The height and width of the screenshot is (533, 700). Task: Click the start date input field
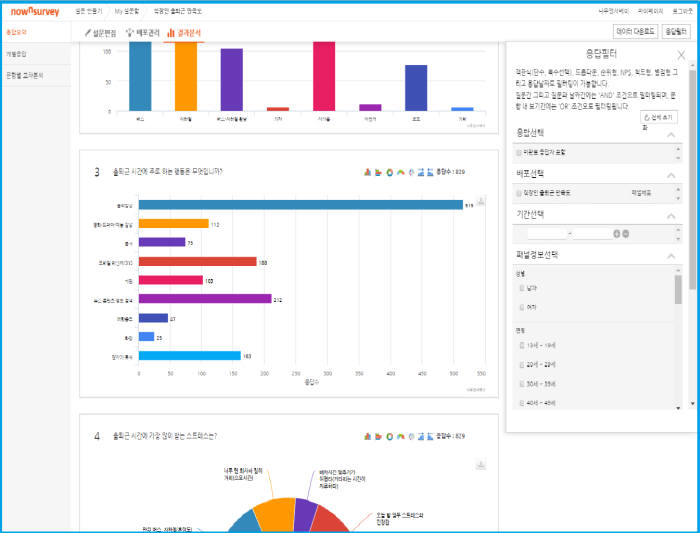pos(547,233)
